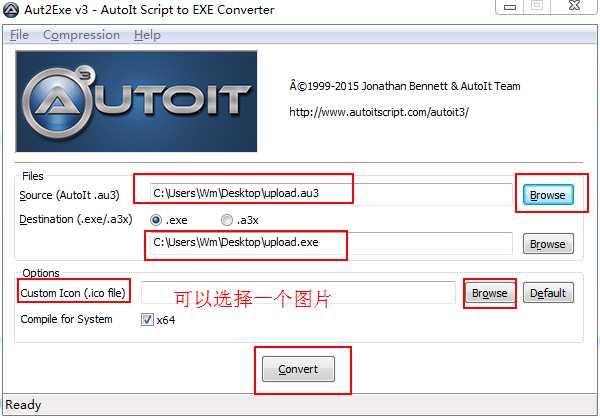Click the Custom Icon (.ico file) label
Screen dimensions: 600x418
coord(73,293)
